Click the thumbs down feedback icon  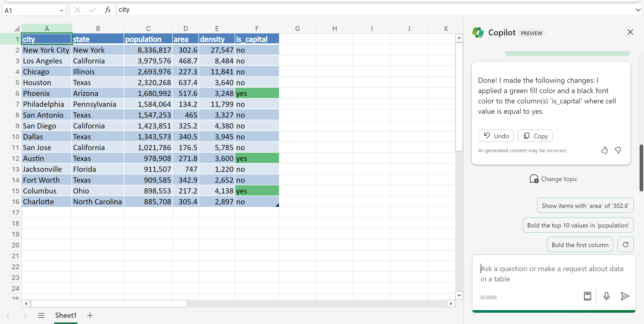pos(618,150)
